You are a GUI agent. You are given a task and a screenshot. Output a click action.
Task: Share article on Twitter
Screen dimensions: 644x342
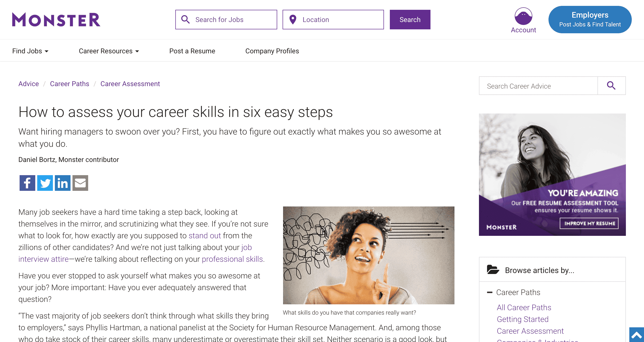click(45, 183)
